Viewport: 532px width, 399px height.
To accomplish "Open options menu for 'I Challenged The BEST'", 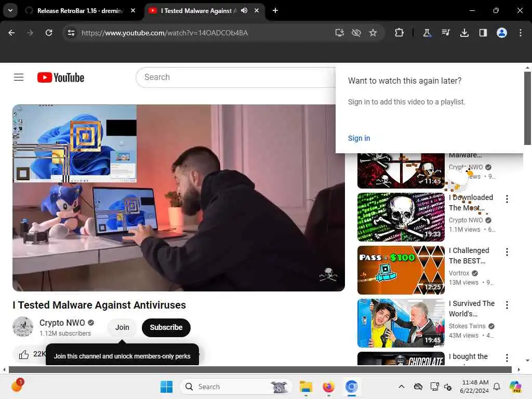I will pos(507,252).
